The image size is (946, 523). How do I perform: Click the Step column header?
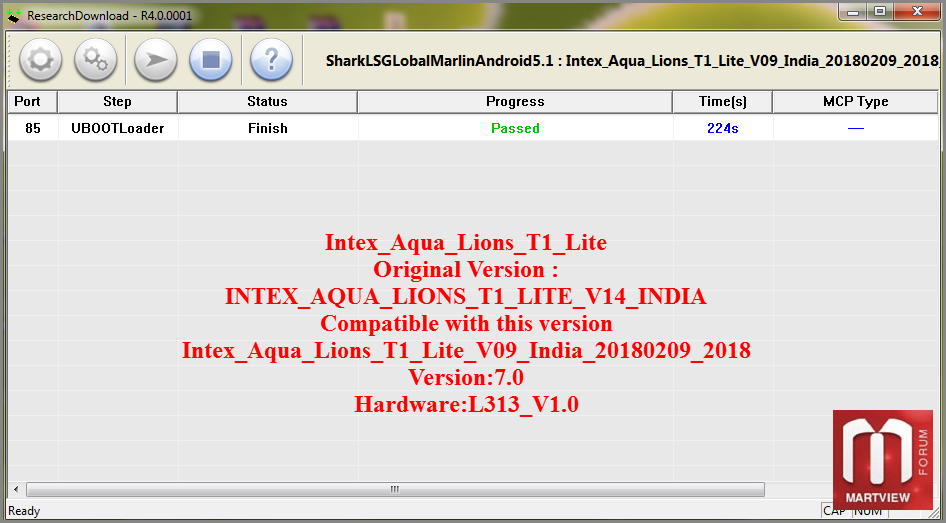(x=118, y=102)
